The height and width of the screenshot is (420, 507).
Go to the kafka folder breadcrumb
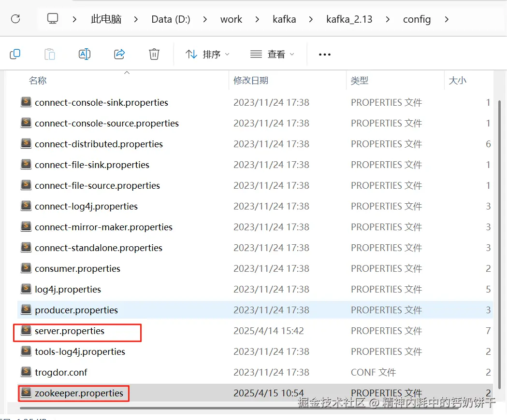284,19
